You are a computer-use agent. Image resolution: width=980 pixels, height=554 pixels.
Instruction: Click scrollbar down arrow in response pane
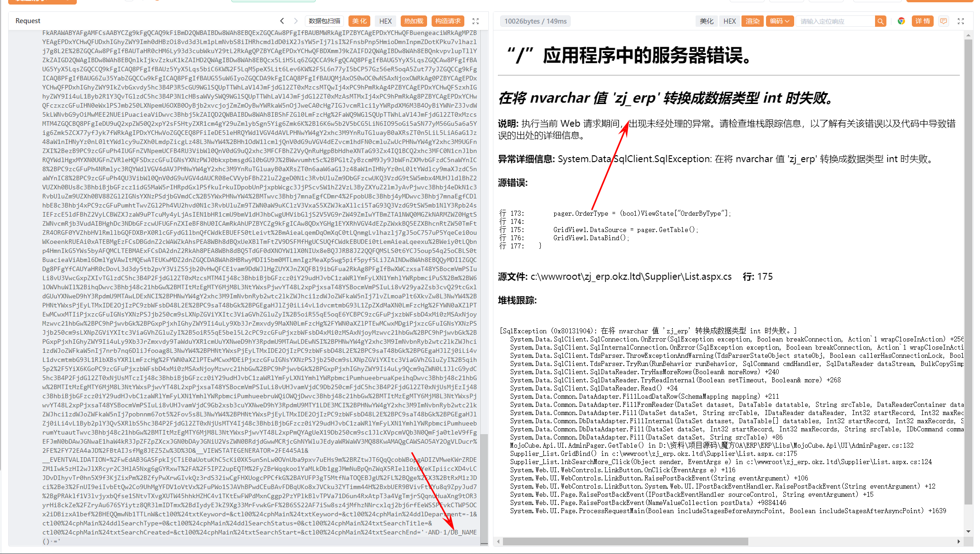click(968, 531)
